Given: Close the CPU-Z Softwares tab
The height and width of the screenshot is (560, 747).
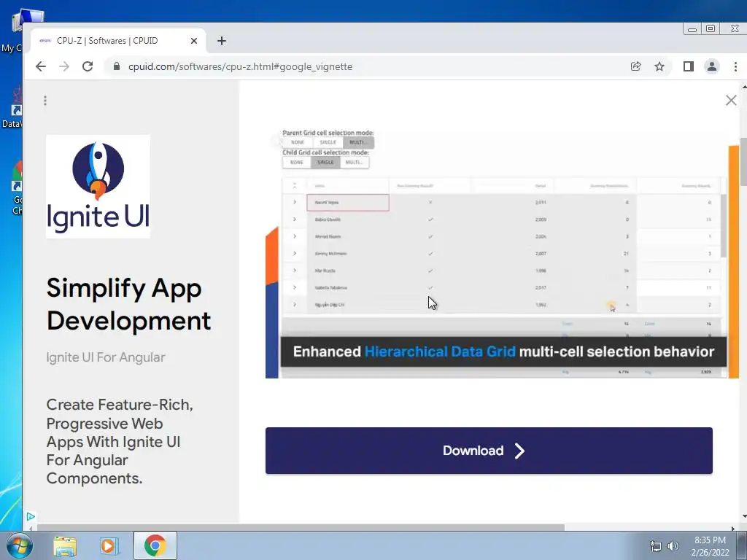Looking at the screenshot, I should click(194, 41).
